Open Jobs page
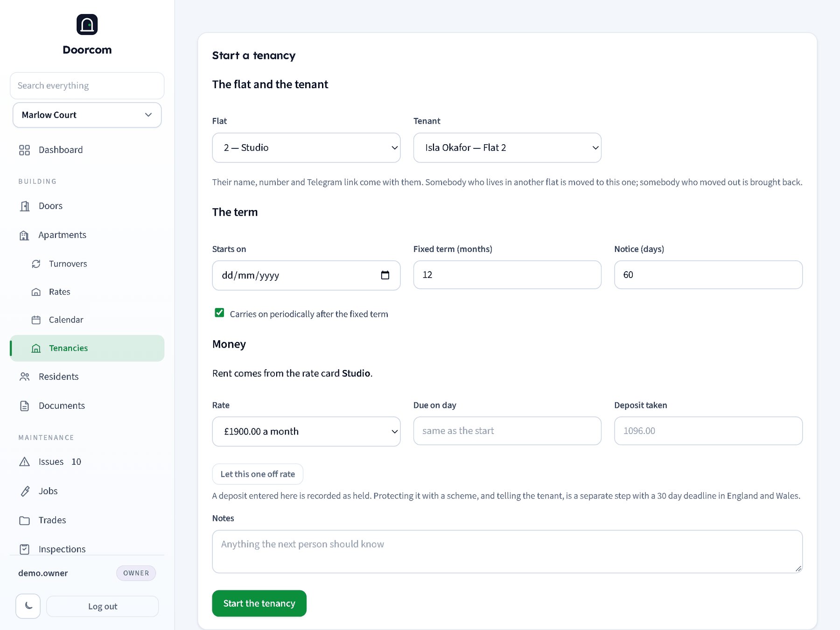Viewport: 840px width, 630px height. pyautogui.click(x=87, y=491)
